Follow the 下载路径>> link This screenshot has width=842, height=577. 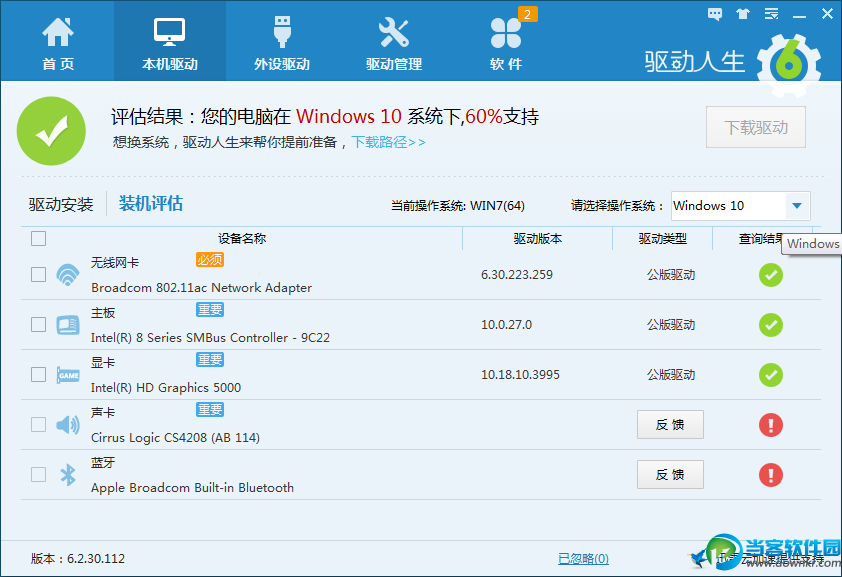pos(388,142)
